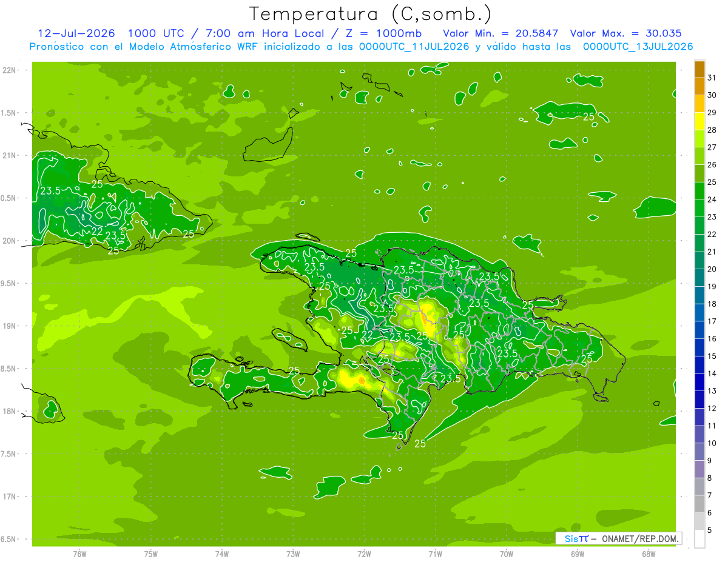Click the dark orange colorbar swatch above 31

(699, 69)
